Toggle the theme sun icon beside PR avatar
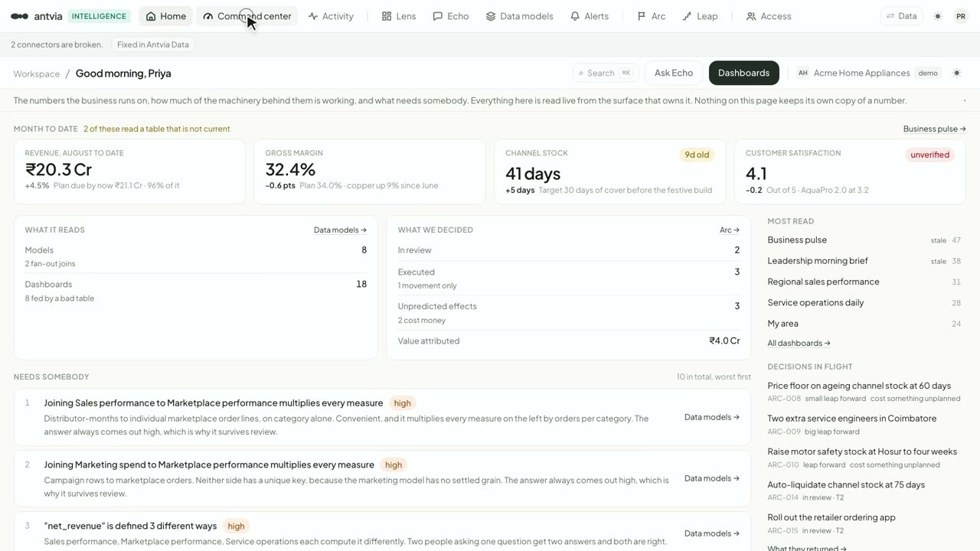The width and height of the screenshot is (980, 551). (x=938, y=16)
